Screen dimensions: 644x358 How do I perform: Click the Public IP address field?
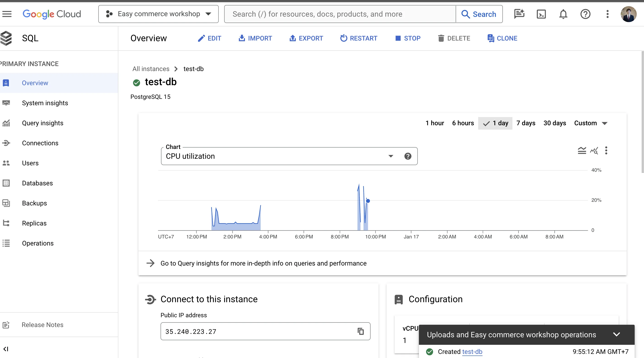(265, 331)
